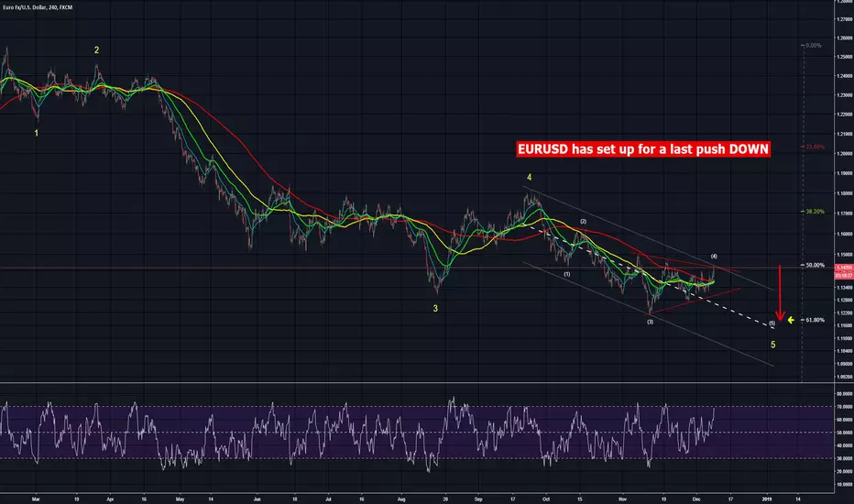Image resolution: width=854 pixels, height=504 pixels.
Task: Select yellow wave label 2
Action: coord(96,50)
